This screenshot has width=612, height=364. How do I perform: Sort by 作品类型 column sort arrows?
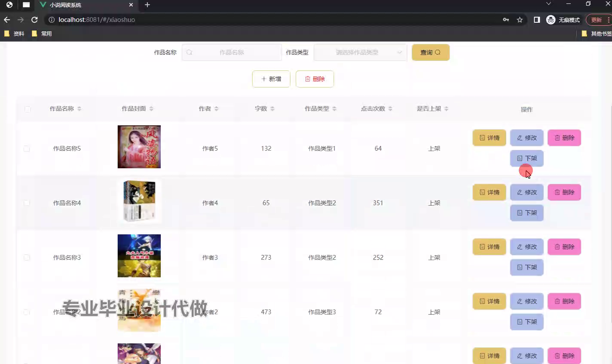pos(334,109)
